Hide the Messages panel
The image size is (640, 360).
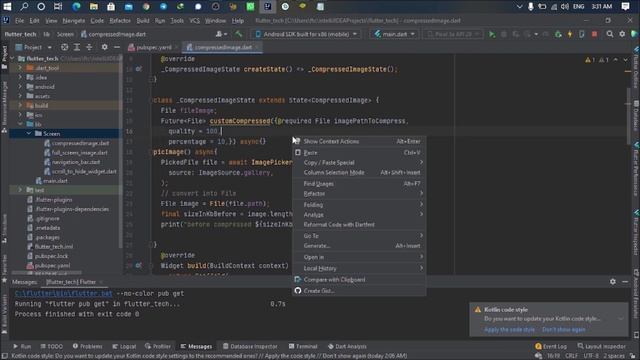[625, 282]
